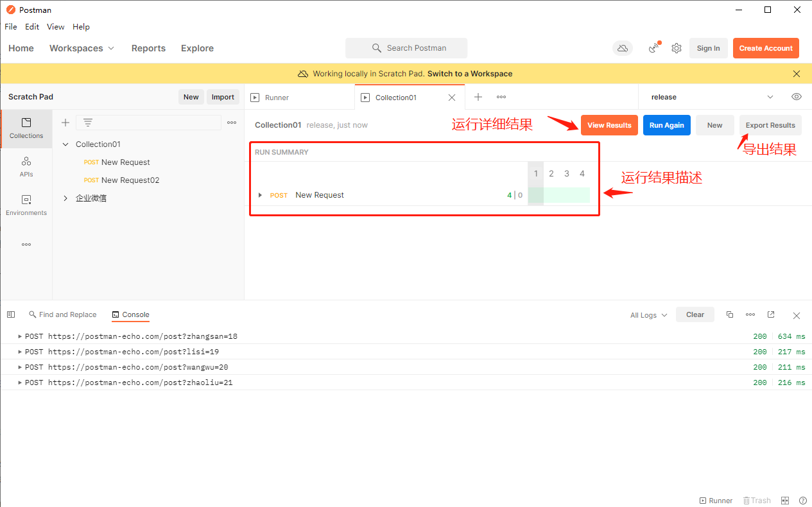812x507 pixels.
Task: Open settings gear icon
Action: point(677,48)
